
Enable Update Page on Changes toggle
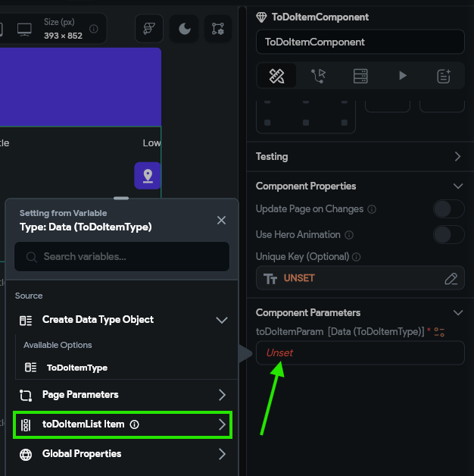point(449,209)
